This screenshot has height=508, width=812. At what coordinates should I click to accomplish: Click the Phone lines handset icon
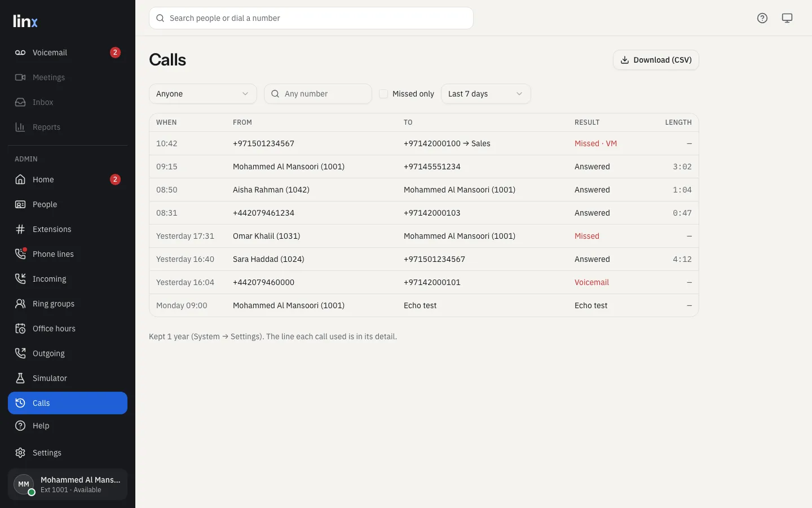[x=20, y=254]
